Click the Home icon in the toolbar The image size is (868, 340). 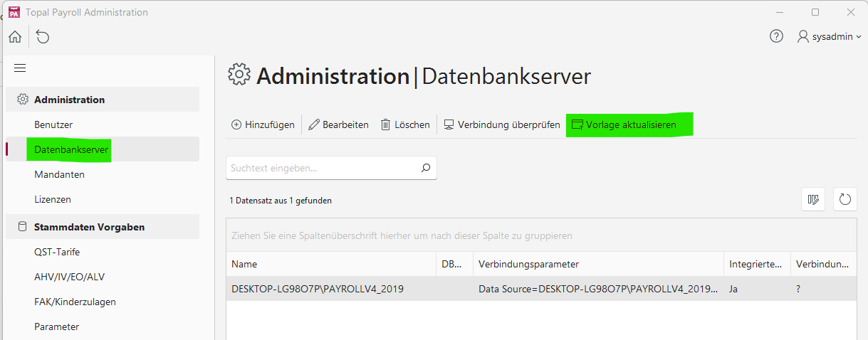(15, 37)
